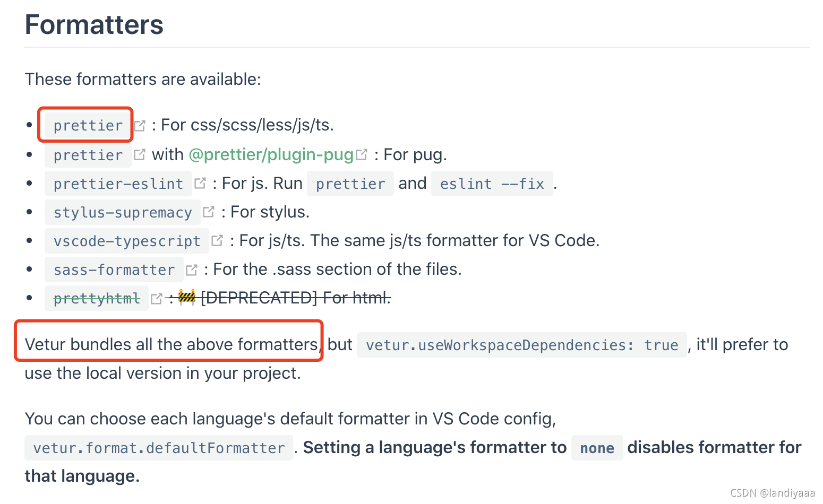Screen dimensions: 823x504
Task: Click text 'For the .sass section of the files.'
Action: click(337, 269)
